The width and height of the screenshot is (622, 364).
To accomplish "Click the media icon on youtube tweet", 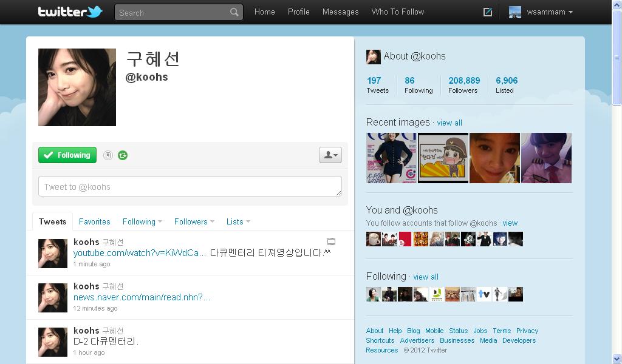I will 331,241.
